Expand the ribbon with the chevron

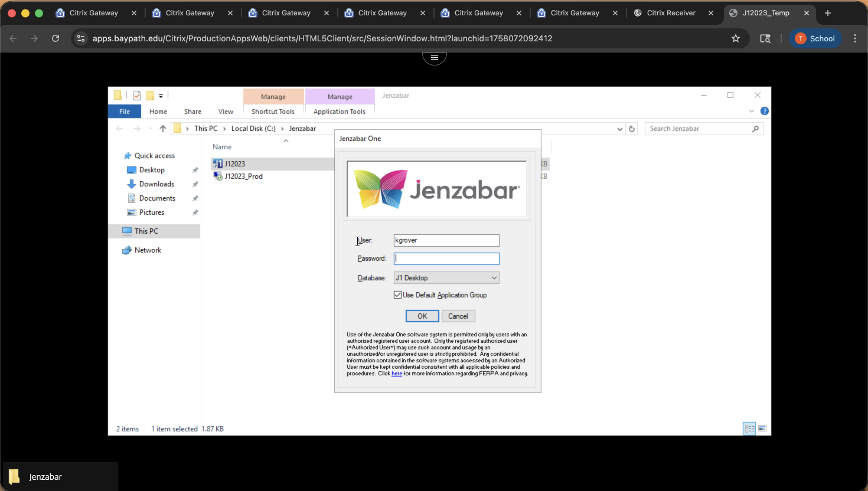[751, 111]
